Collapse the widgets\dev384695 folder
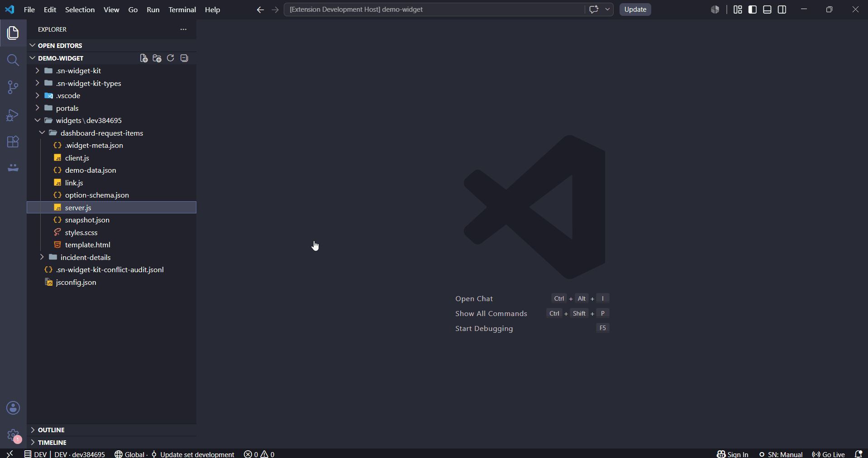 pos(112,120)
